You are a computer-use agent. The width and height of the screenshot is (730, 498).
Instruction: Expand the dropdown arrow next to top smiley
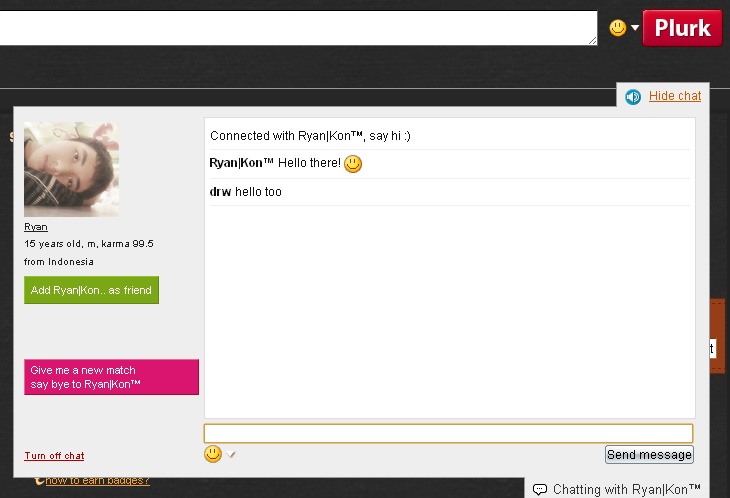(635, 28)
